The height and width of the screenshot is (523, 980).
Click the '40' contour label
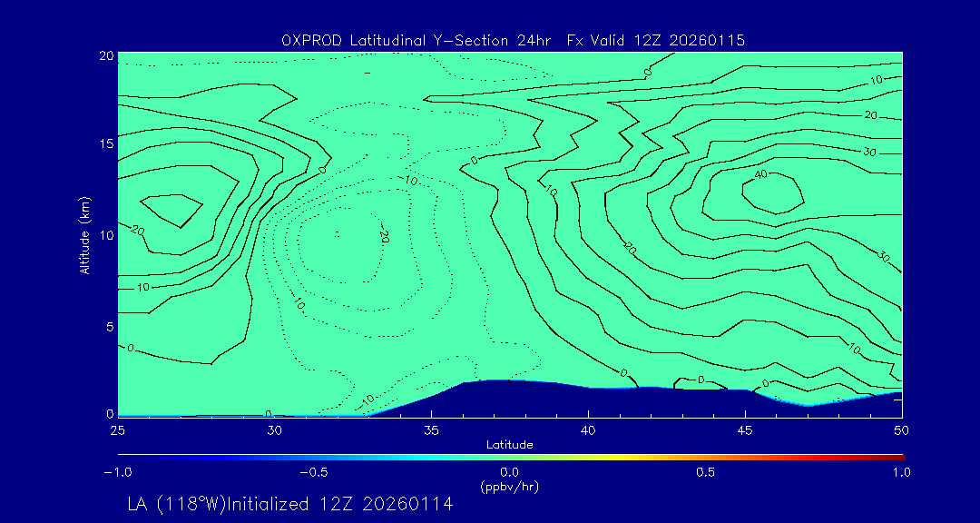click(760, 174)
